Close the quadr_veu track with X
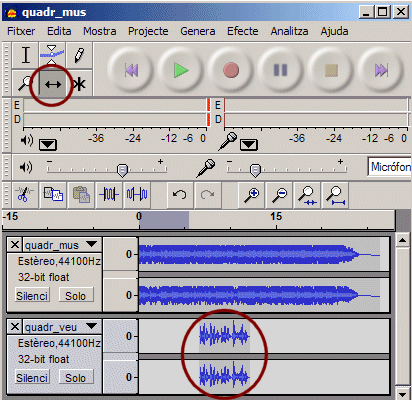Screen dimensions: 412x400 [15, 326]
